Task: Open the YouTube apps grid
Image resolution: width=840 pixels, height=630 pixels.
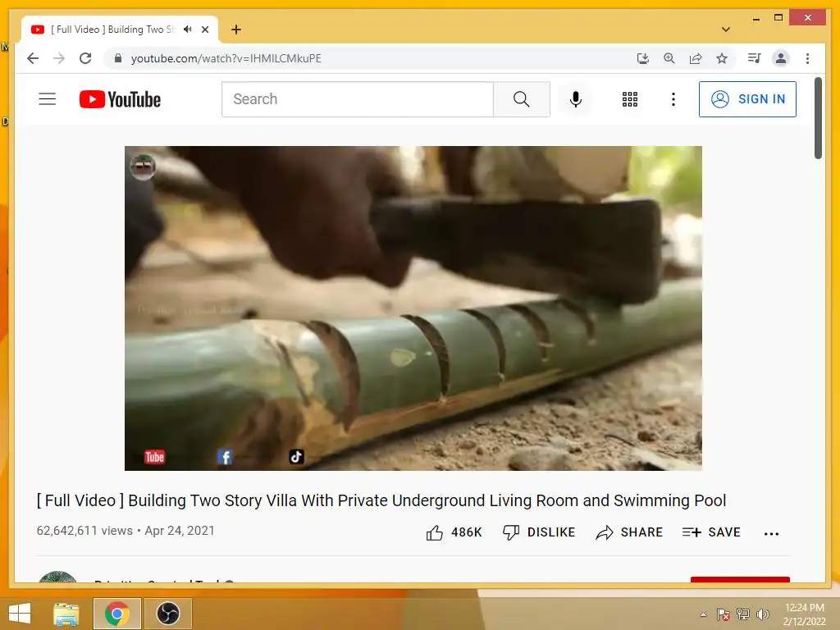Action: [x=630, y=99]
